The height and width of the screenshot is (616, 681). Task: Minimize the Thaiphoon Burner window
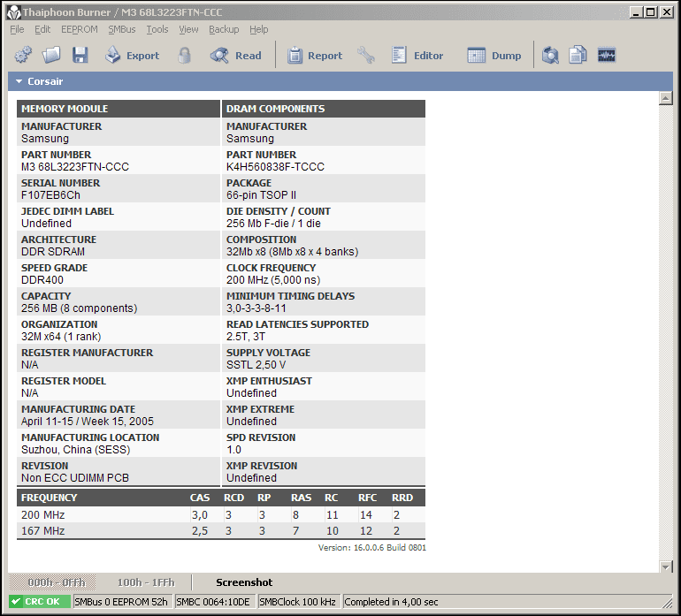coord(636,12)
